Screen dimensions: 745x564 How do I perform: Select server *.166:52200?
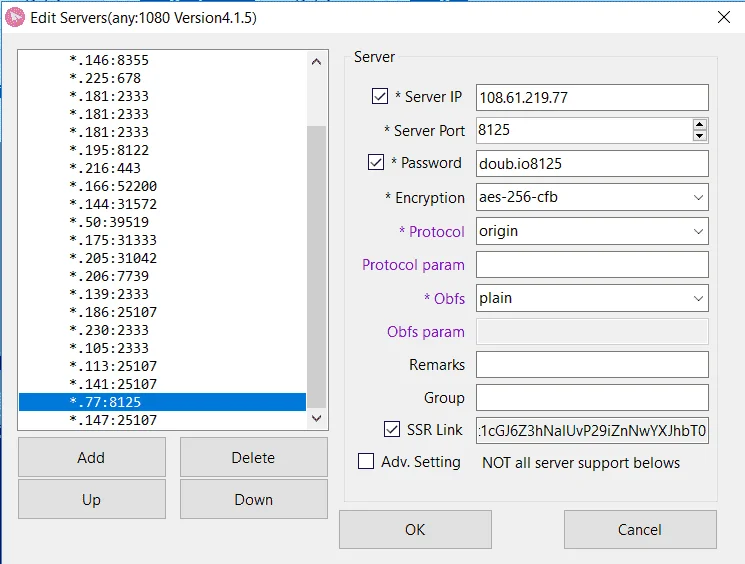point(162,186)
